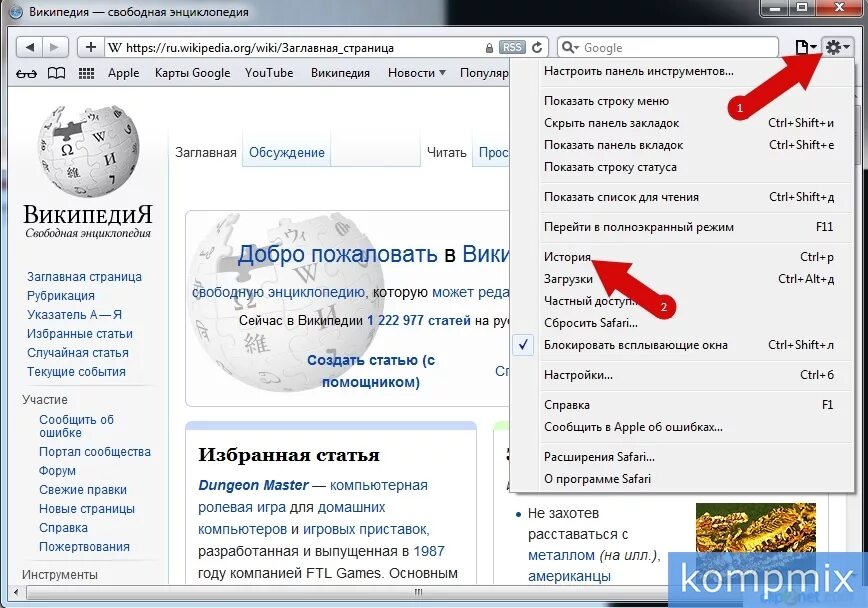Click the Пожертвования link
Screen dimensions: 868x608
point(84,547)
